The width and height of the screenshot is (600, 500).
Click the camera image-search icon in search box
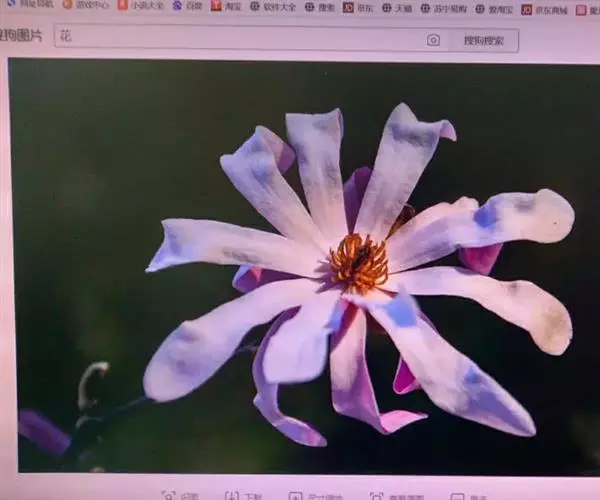coord(433,40)
